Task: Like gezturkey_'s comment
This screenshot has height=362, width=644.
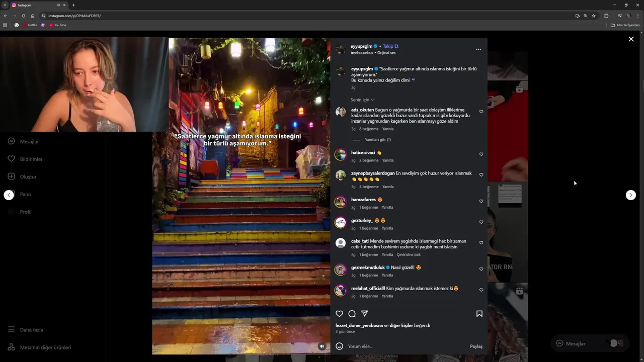Action: [481, 222]
